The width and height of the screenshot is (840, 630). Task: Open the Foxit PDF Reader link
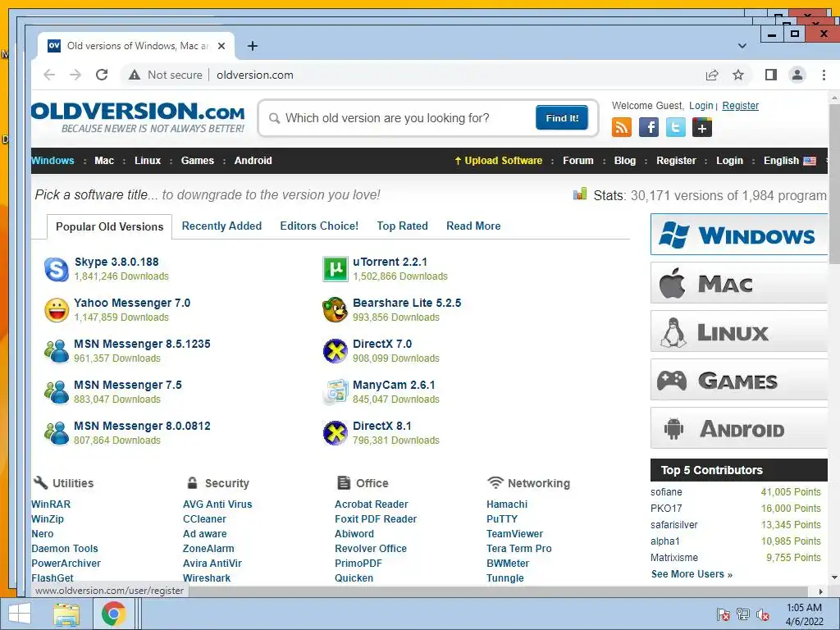[x=376, y=519]
